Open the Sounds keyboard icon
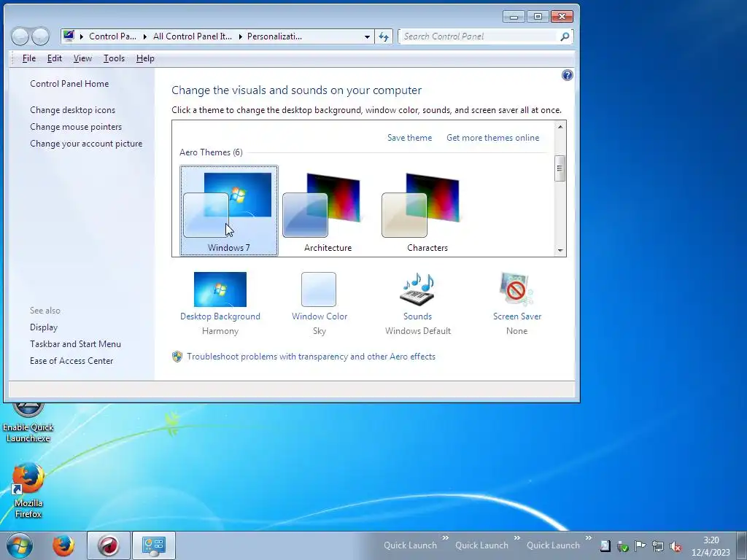 [417, 289]
